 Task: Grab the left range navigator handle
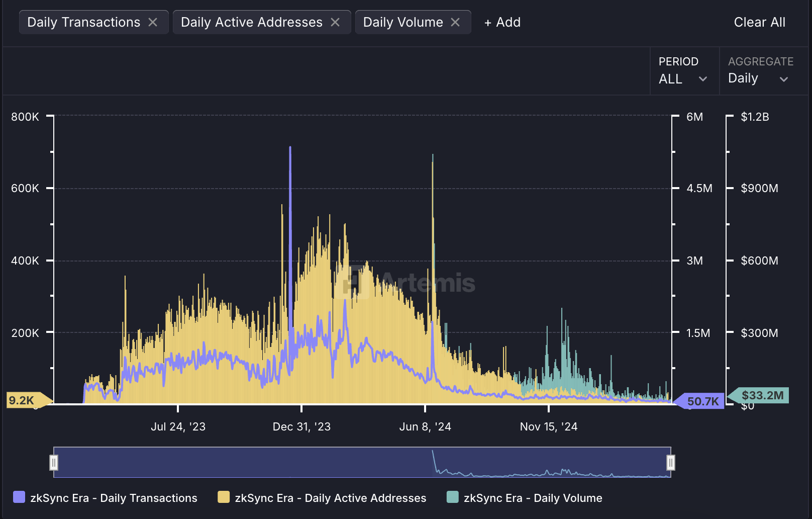(54, 462)
